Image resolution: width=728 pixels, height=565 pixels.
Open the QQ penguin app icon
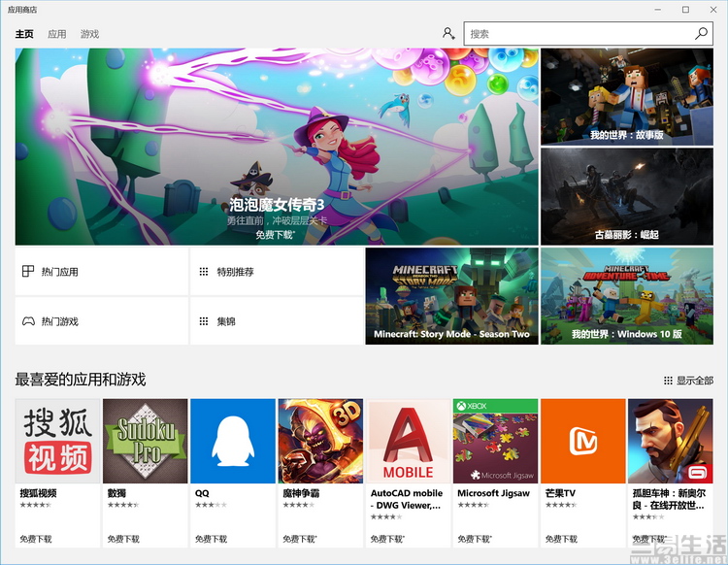(233, 441)
